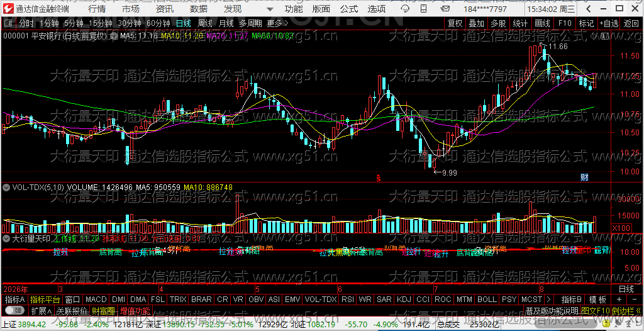Open the customer service headset icon

405,9
